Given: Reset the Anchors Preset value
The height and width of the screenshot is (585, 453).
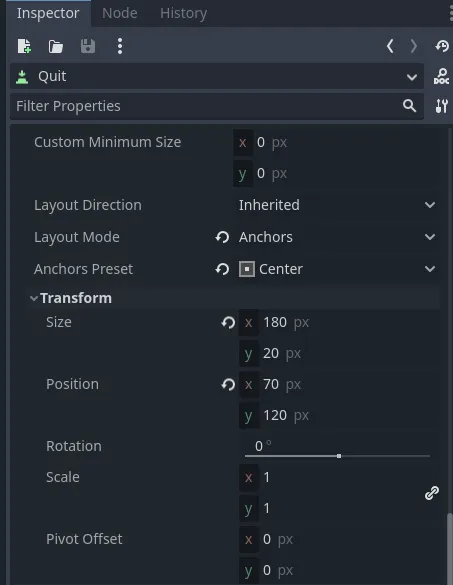Looking at the screenshot, I should tap(222, 269).
